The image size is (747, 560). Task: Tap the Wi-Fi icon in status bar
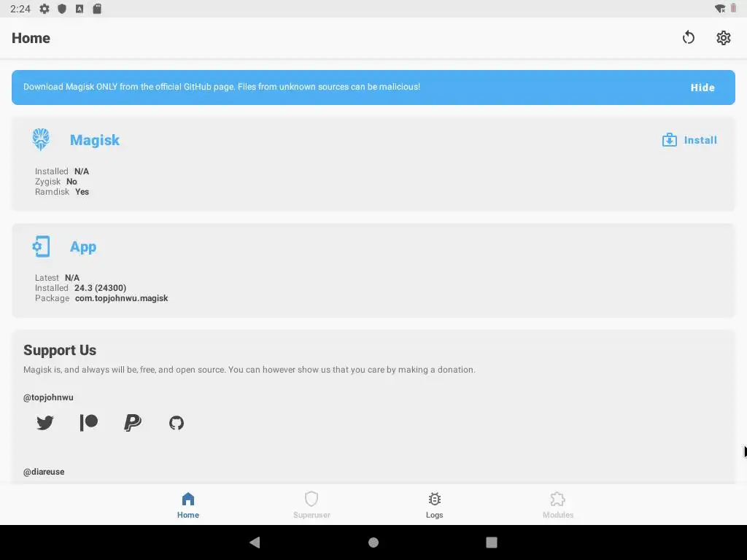720,9
